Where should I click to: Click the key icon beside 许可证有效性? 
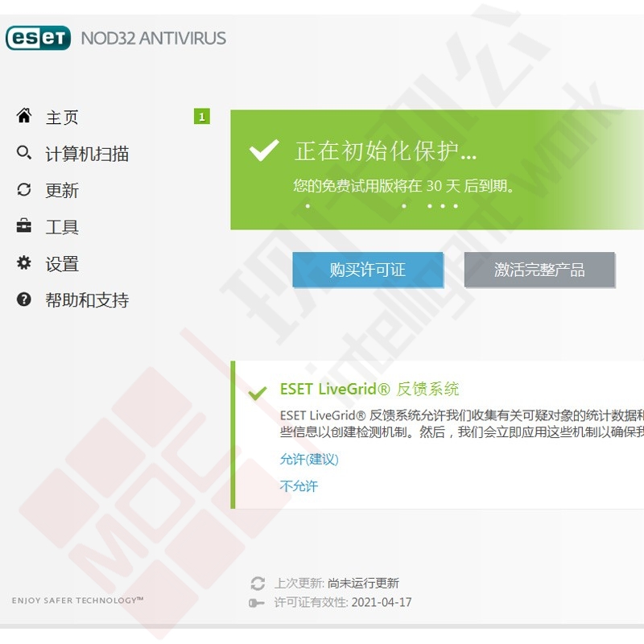[257, 602]
